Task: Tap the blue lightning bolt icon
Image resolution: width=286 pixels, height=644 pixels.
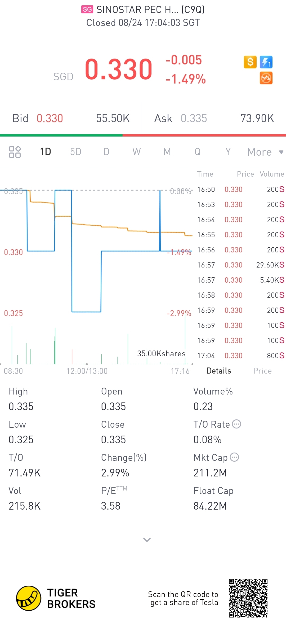Action: pyautogui.click(x=266, y=62)
